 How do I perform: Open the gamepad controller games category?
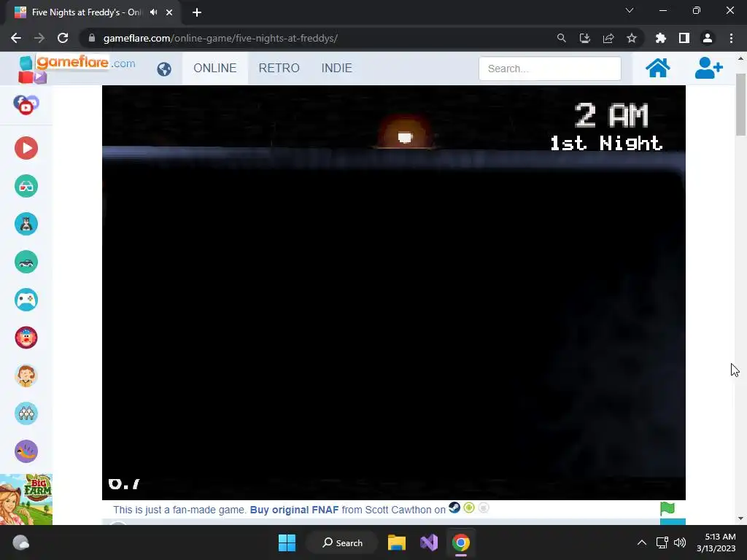pyautogui.click(x=26, y=300)
